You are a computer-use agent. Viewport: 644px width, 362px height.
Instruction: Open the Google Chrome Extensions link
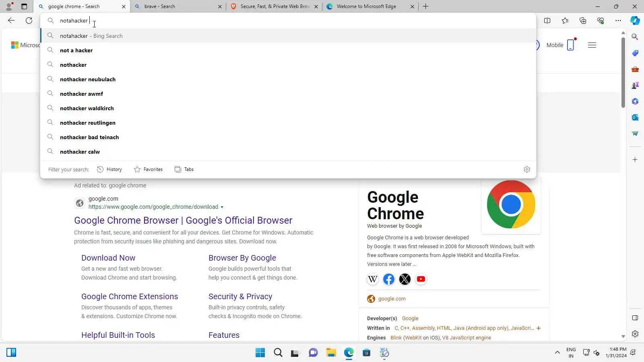coord(130,296)
